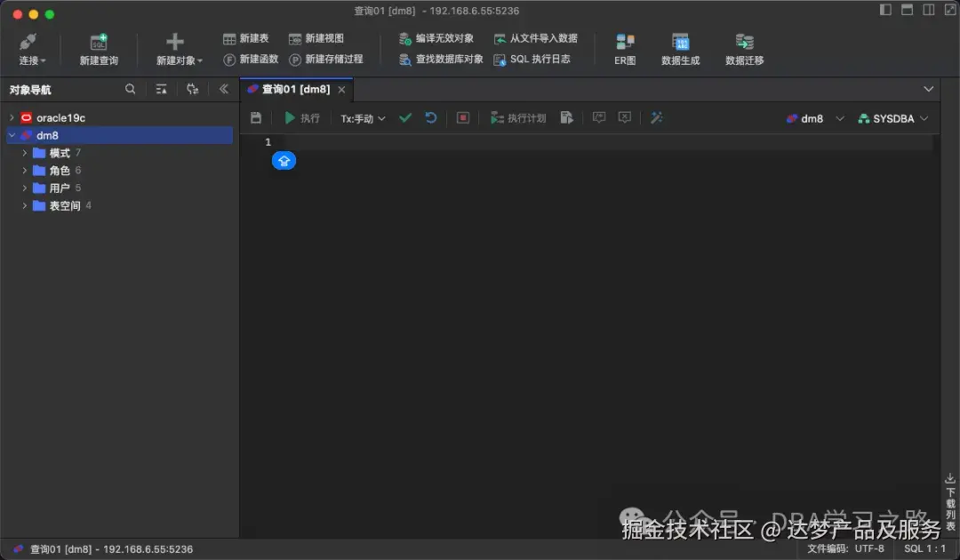Open the 执行计划 (execution plan) view
This screenshot has width=960, height=560.
[518, 117]
